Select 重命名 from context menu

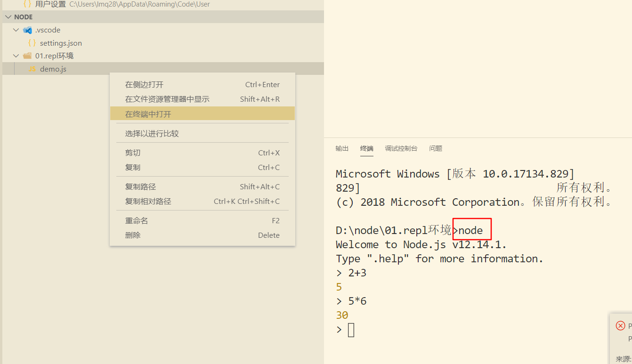coord(203,221)
